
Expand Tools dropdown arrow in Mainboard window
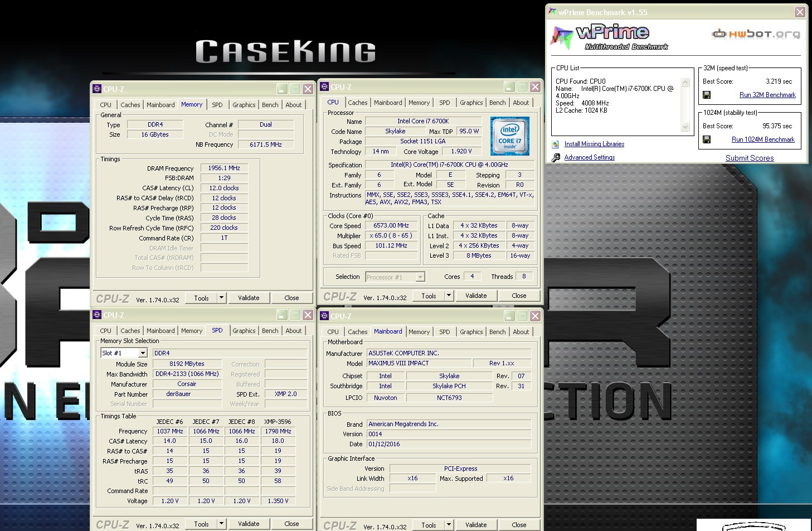click(449, 525)
